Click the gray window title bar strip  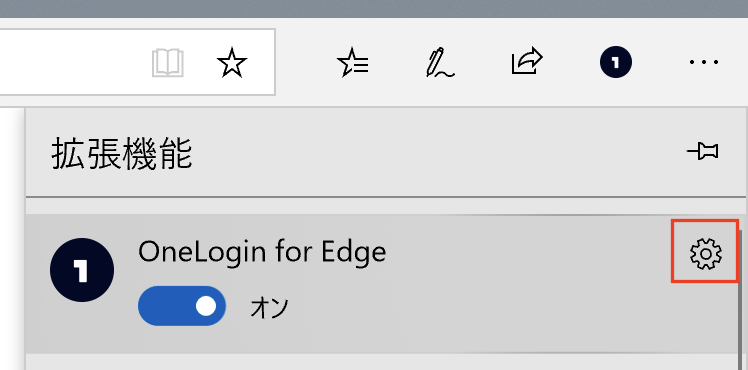(x=374, y=9)
